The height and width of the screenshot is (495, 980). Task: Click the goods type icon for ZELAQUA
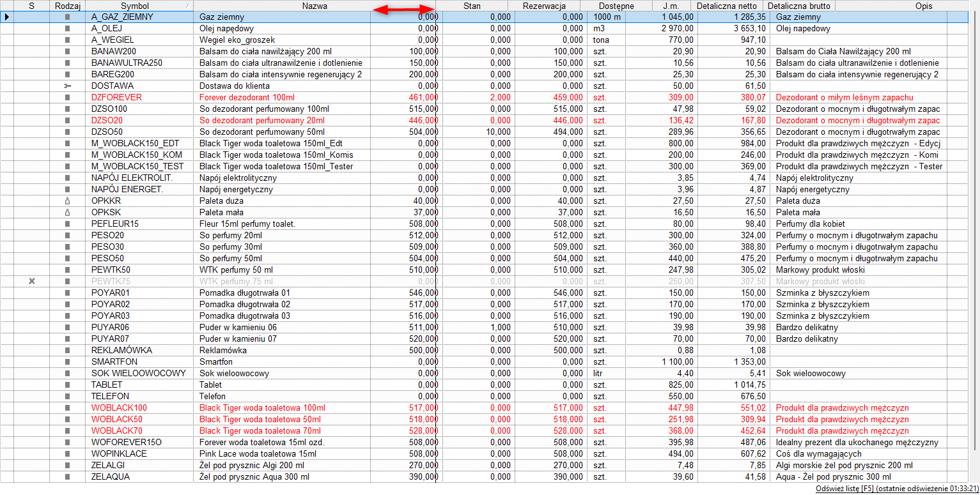pyautogui.click(x=67, y=476)
